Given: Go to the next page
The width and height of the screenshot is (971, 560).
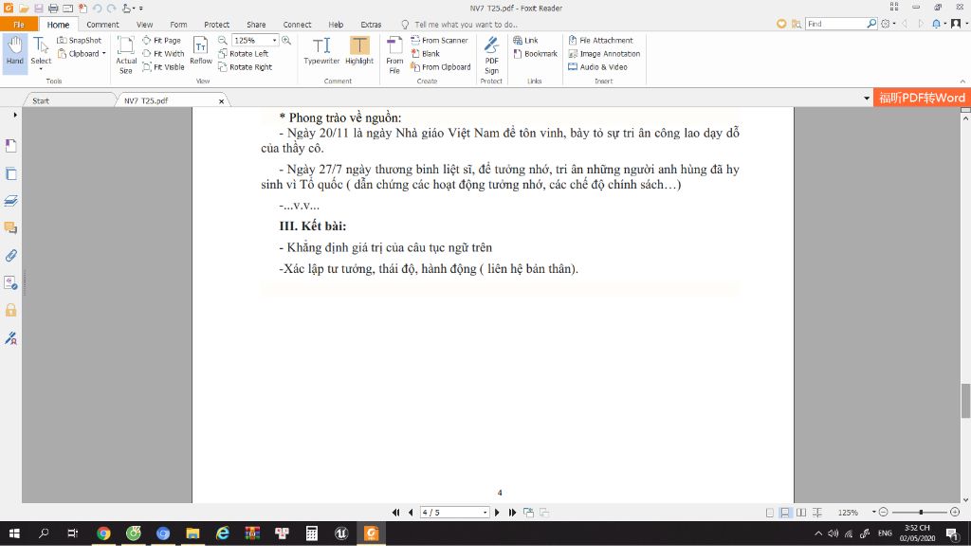Looking at the screenshot, I should click(497, 513).
